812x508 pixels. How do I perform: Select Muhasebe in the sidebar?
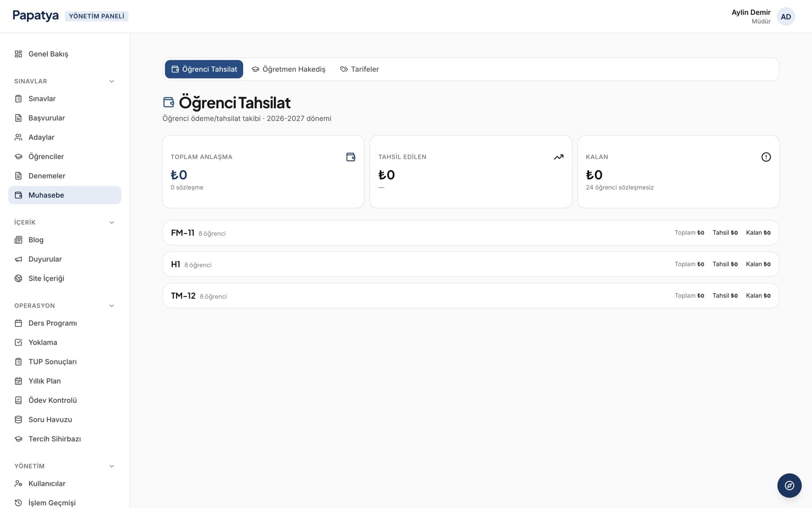point(65,195)
